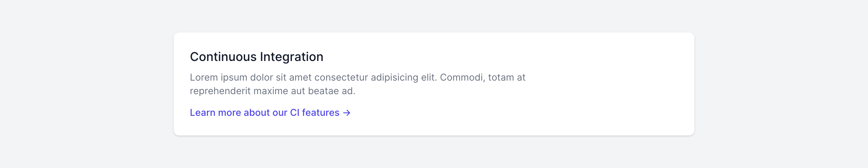Click the line starting with reprehenderit maxime

pyautogui.click(x=272, y=91)
